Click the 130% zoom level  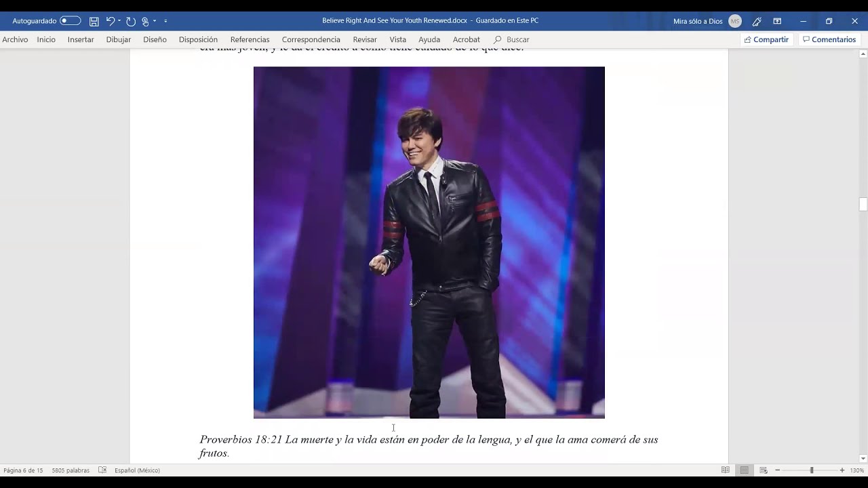(857, 470)
